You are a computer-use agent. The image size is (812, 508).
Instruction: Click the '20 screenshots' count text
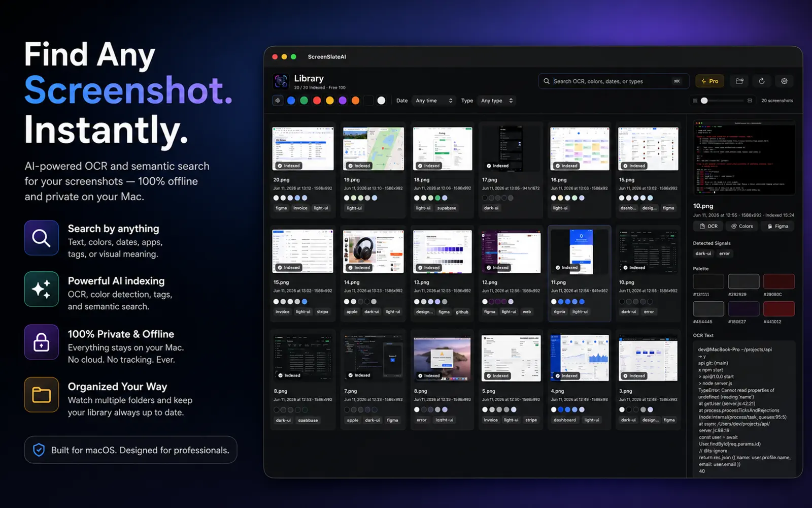777,101
